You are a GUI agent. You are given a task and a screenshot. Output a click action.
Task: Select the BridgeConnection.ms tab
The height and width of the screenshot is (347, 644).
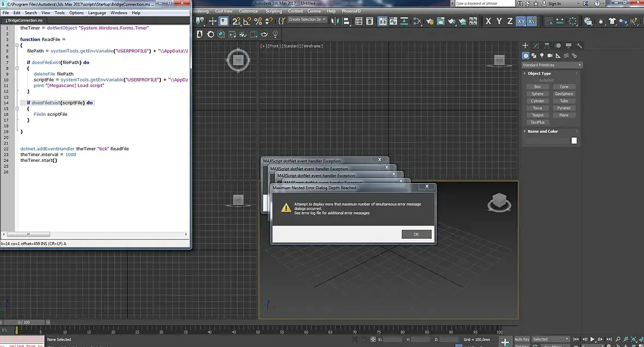24,20
